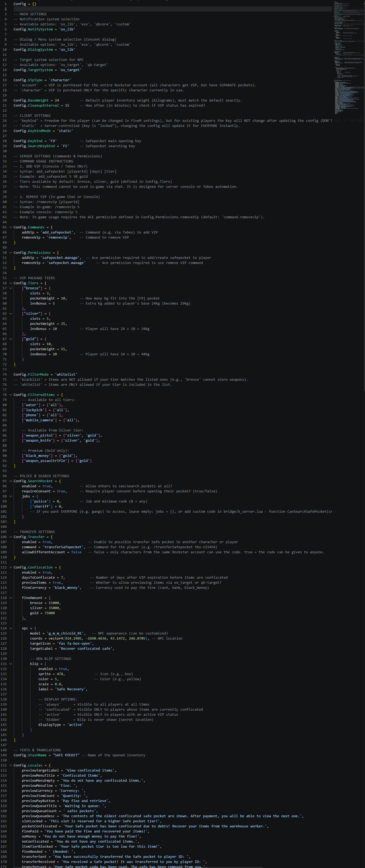Click the gold tier pocketWeight value 55
The height and width of the screenshot is (868, 365).
coord(63,349)
